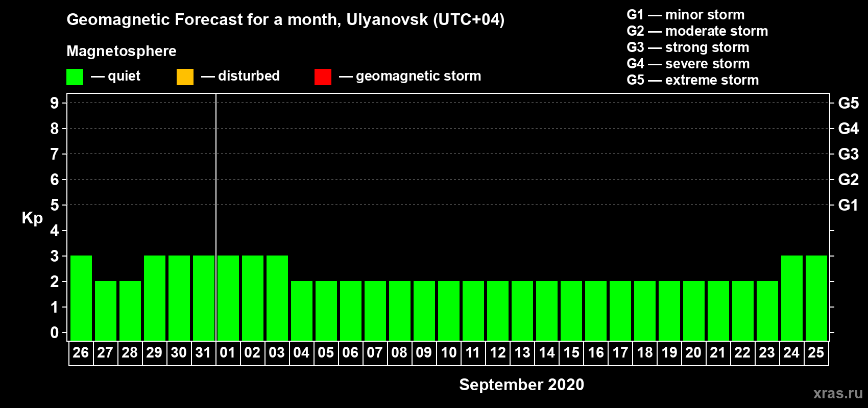
Task: Click the 'G5 — extreme storm' legend line
Action: point(693,80)
